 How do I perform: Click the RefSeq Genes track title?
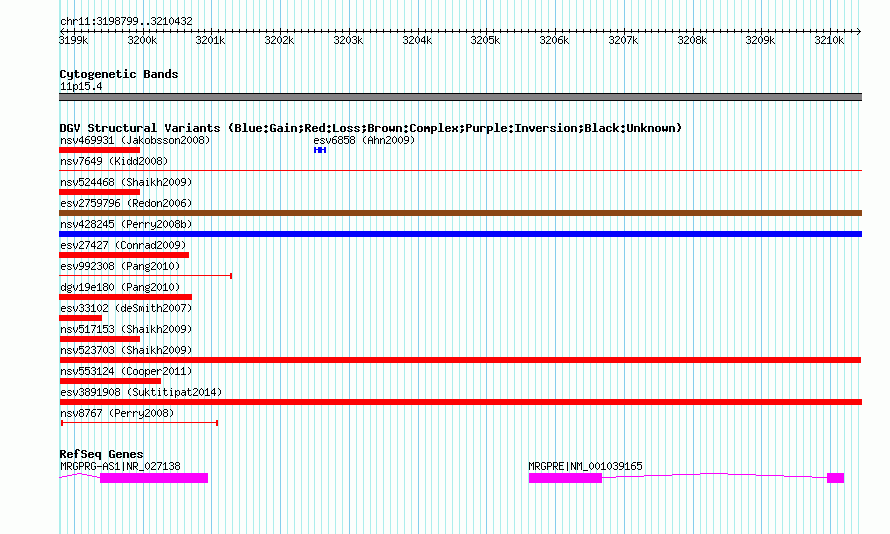101,454
